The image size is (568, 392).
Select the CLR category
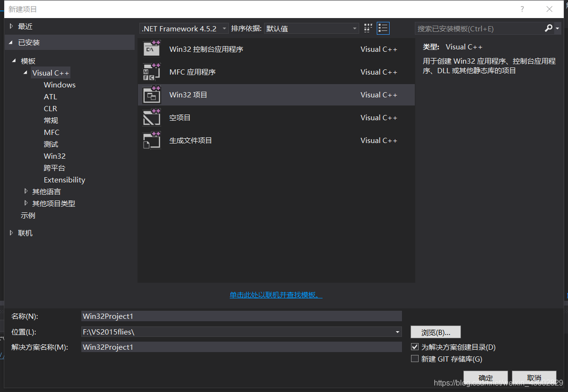tap(50, 109)
